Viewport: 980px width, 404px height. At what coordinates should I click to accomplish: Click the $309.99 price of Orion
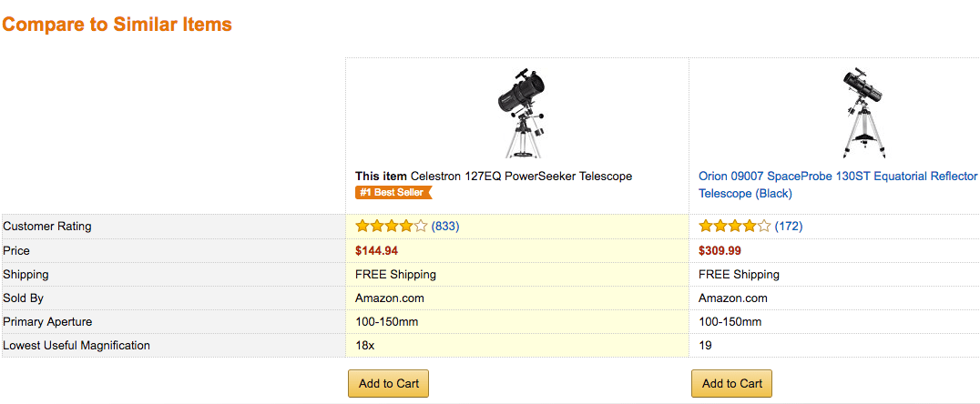(720, 250)
